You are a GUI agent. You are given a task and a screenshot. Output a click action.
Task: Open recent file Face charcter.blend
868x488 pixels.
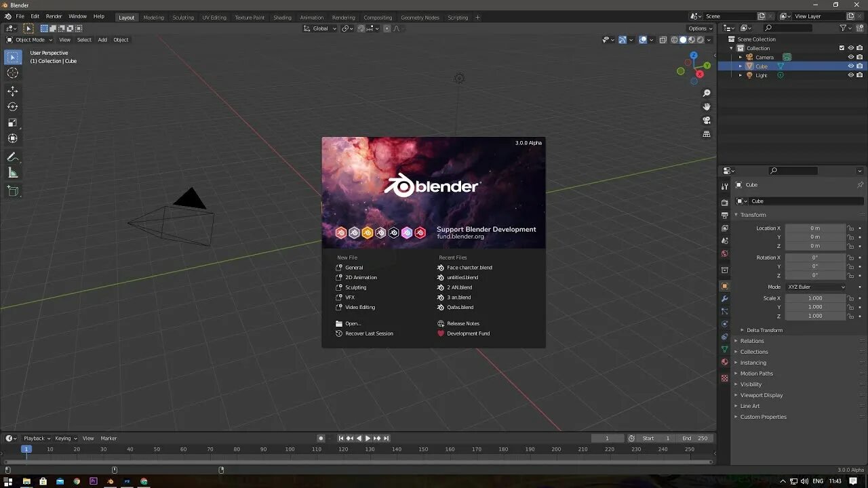(469, 268)
